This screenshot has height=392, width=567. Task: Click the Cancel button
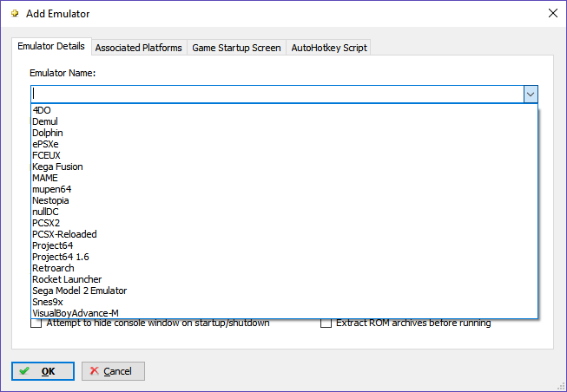tap(113, 371)
